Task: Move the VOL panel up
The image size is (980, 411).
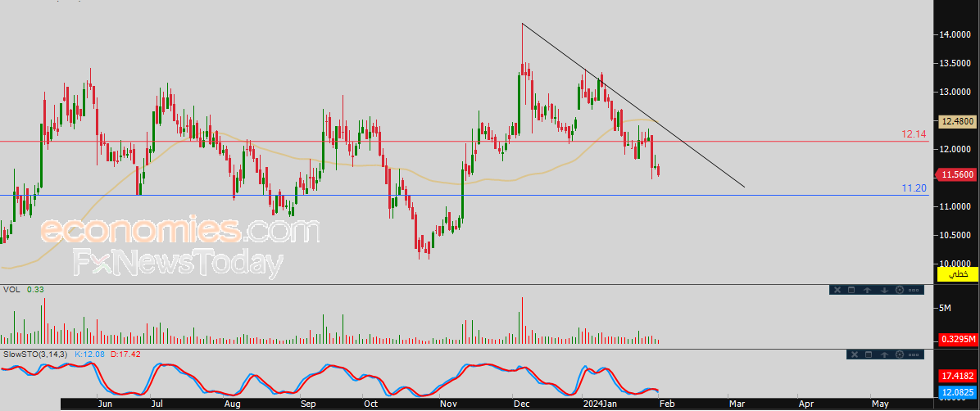Action: coord(868,290)
